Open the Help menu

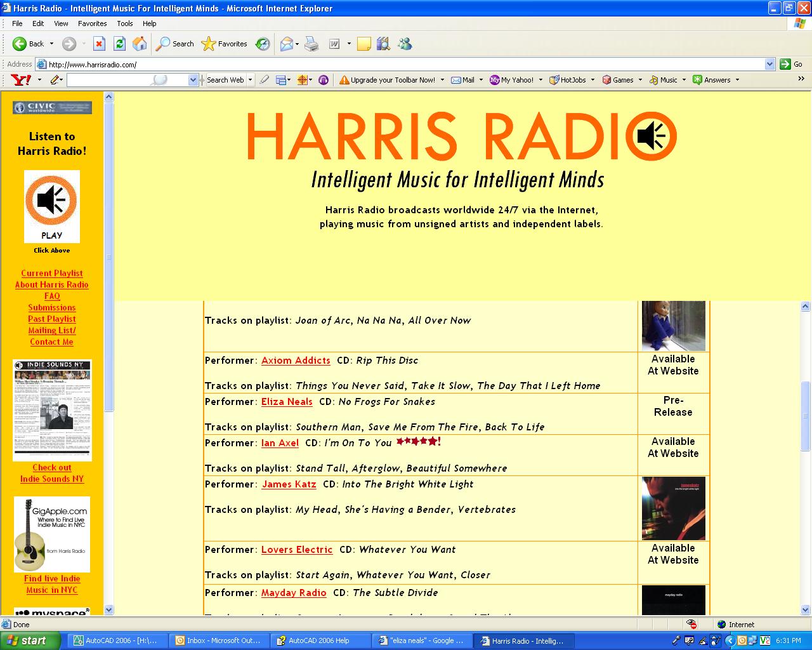click(149, 23)
